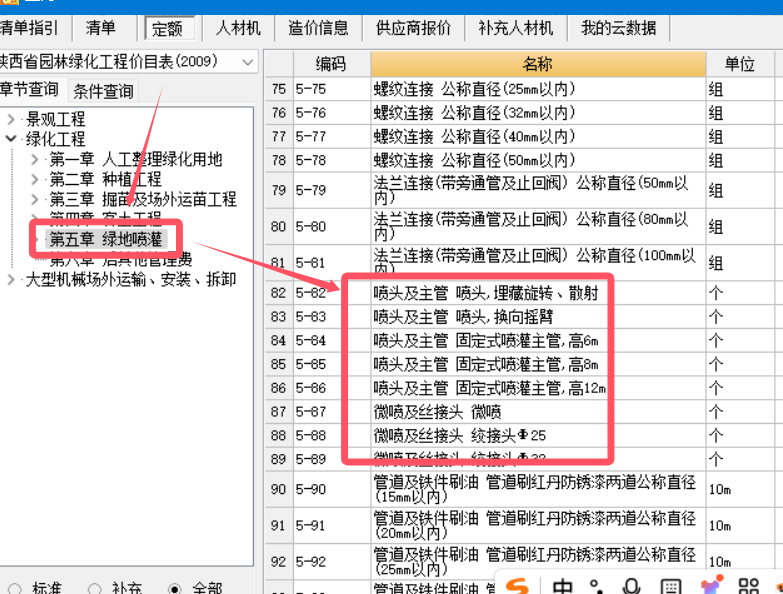The image size is (783, 594).
Task: Open the soft keyboard icon in IME bar
Action: tap(671, 586)
